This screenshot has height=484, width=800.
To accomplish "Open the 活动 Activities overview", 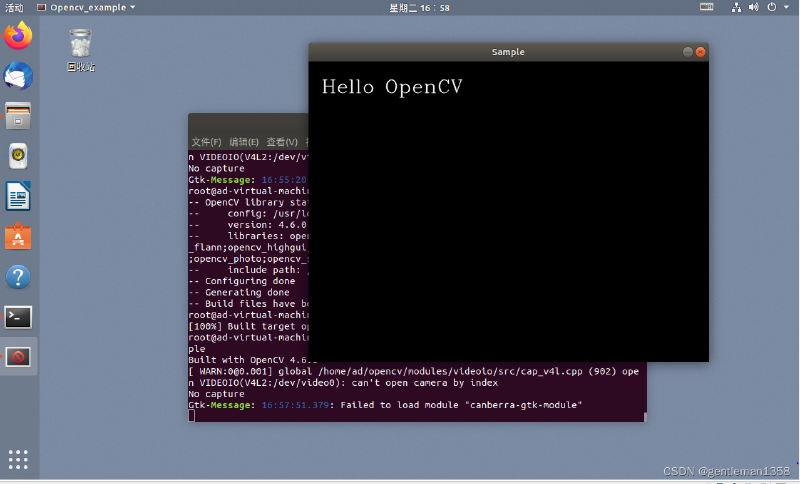I will (x=14, y=8).
